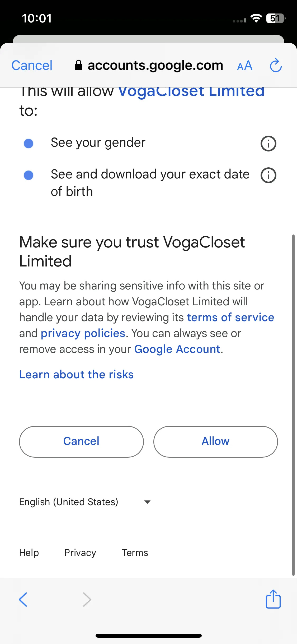The width and height of the screenshot is (297, 644).
Task: Go back using the left chevron
Action: 23,599
